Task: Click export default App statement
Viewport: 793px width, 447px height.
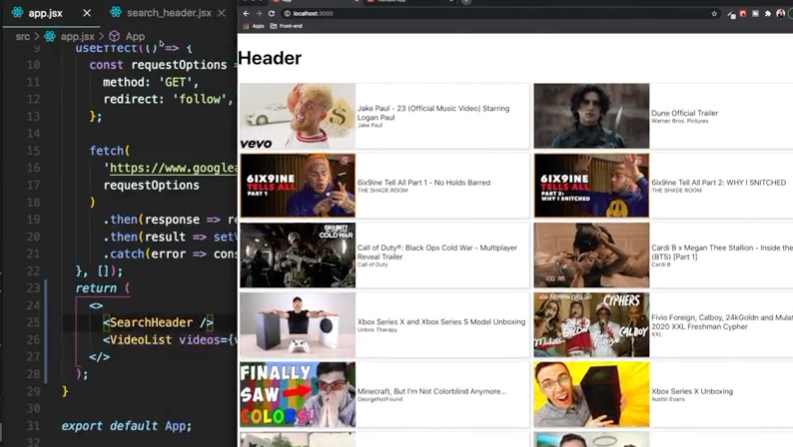Action: 126,426
